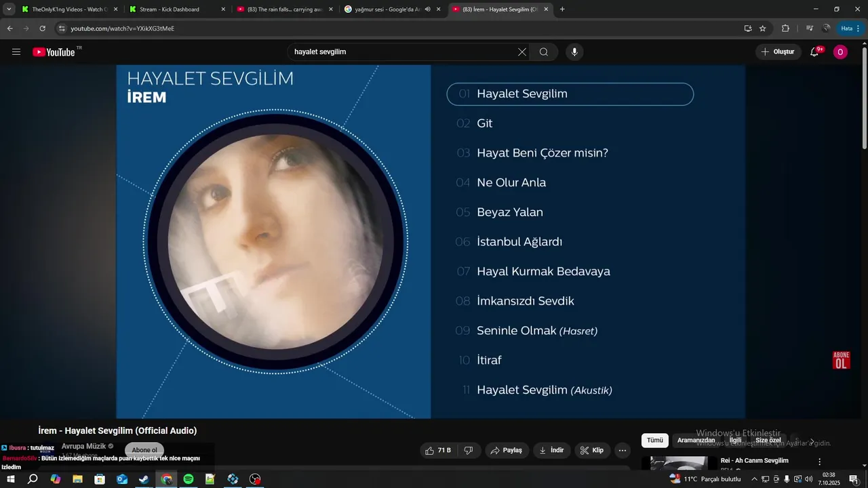Image resolution: width=868 pixels, height=488 pixels.
Task: Click the video player area
Action: [x=431, y=241]
